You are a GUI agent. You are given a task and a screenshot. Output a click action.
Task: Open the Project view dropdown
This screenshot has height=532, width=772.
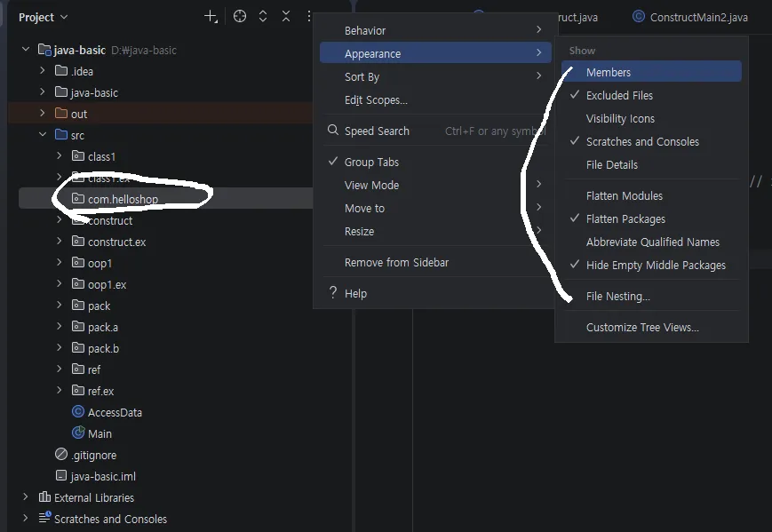[x=43, y=17]
